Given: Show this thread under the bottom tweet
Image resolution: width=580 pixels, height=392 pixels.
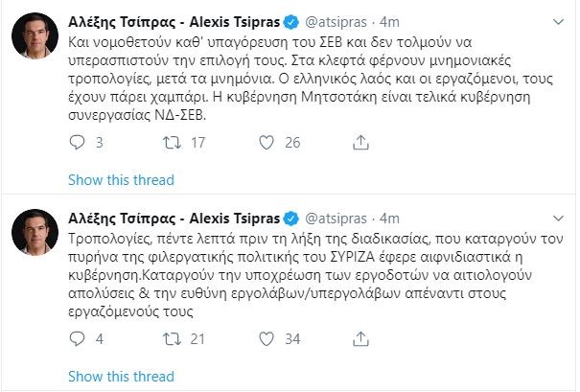Looking at the screenshot, I should click(x=123, y=376).
